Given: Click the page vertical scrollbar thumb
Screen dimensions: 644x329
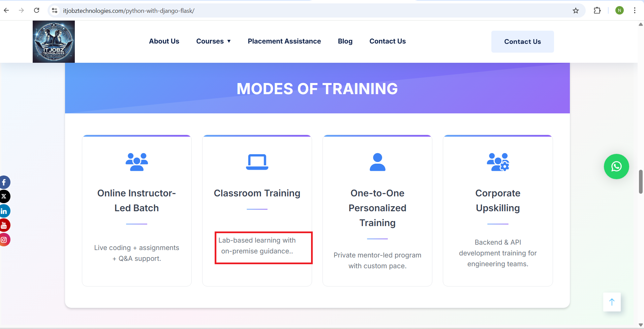Looking at the screenshot, I should click(641, 182).
